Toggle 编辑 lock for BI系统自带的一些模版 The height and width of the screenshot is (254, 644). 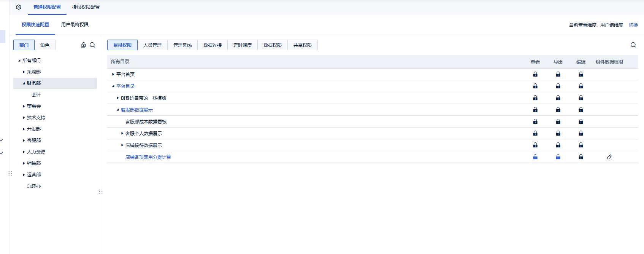point(581,98)
